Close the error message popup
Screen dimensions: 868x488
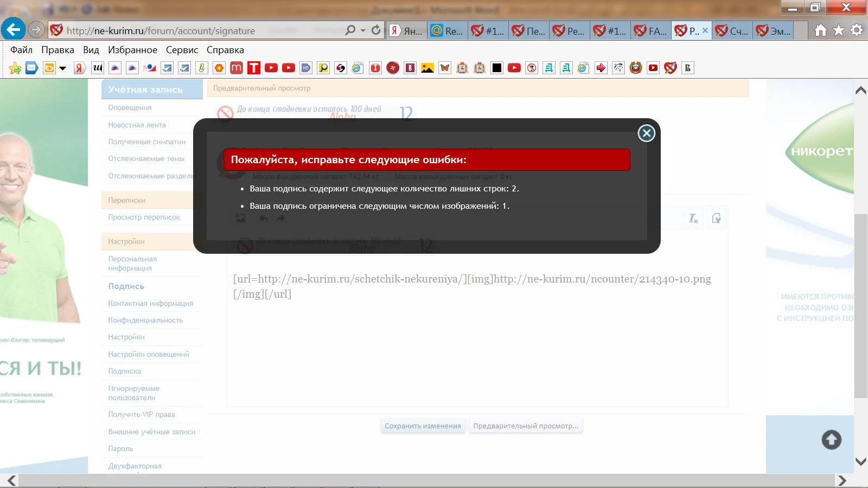tap(646, 133)
